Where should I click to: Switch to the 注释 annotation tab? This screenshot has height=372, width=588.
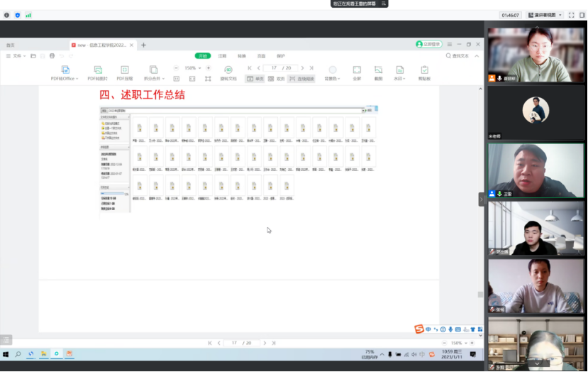point(222,55)
